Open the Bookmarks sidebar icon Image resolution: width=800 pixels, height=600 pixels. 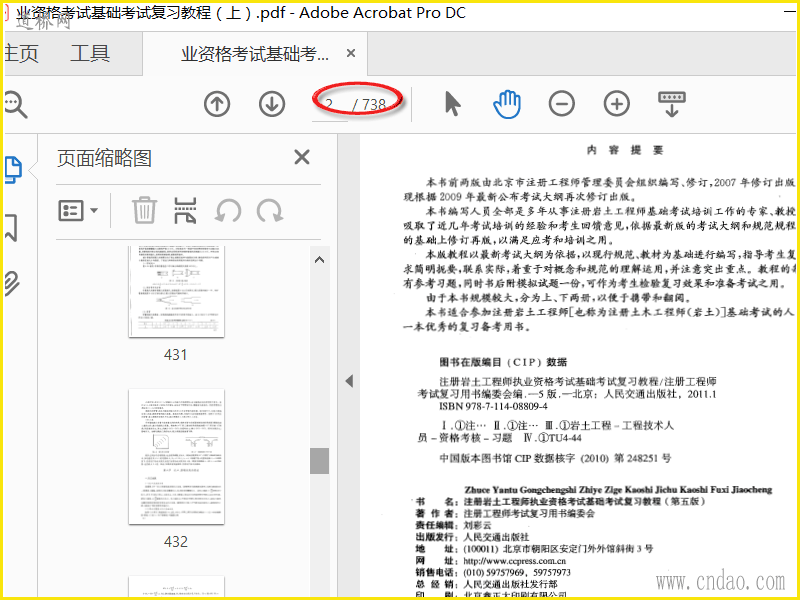(12, 228)
